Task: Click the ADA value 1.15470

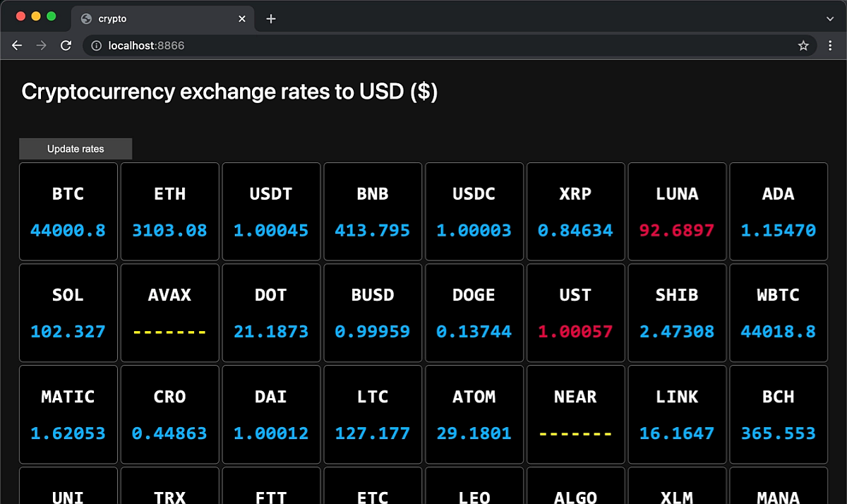Action: (x=779, y=230)
